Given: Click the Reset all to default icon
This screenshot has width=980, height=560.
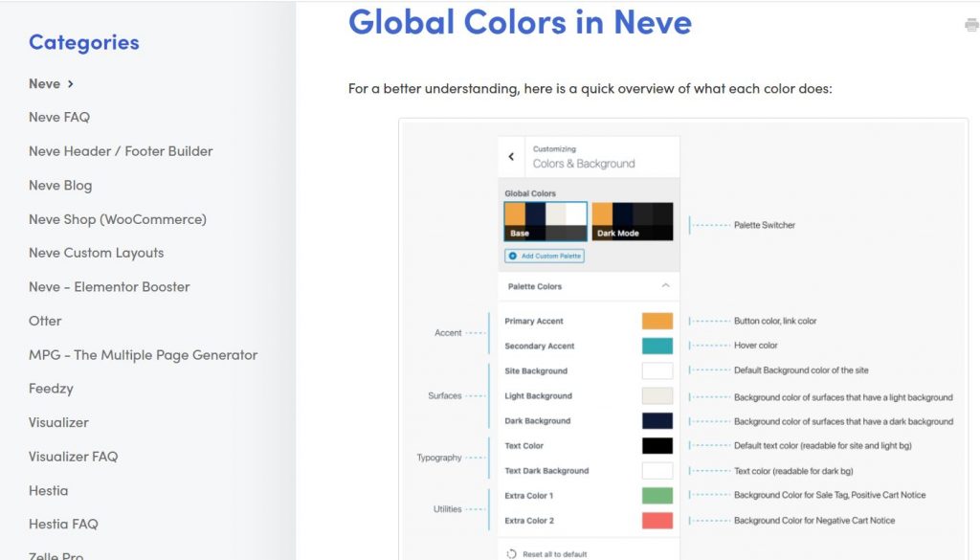Looking at the screenshot, I should pyautogui.click(x=512, y=554).
